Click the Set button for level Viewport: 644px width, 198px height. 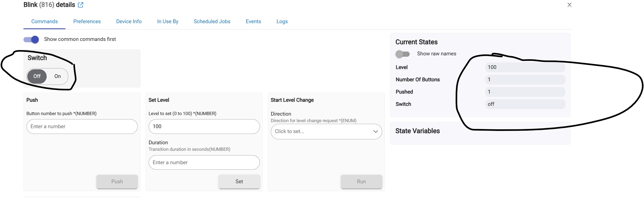pos(239,182)
